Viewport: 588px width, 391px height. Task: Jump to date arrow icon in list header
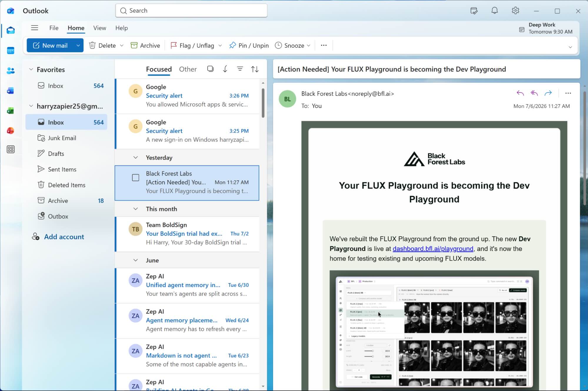click(x=225, y=69)
